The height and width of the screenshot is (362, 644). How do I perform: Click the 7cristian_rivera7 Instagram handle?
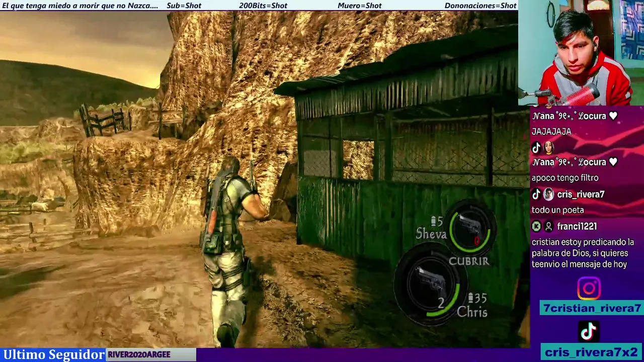coord(592,308)
